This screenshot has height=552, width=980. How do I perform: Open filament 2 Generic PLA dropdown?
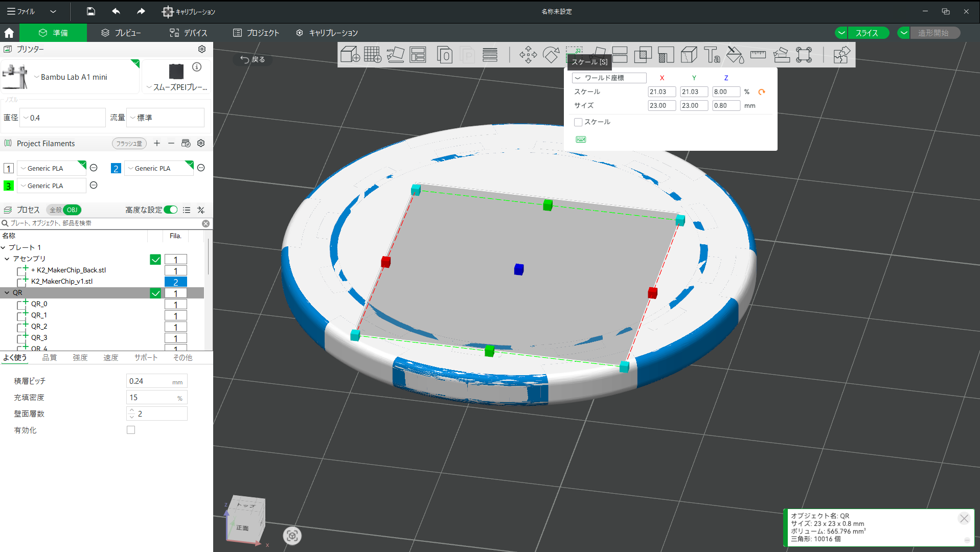pos(159,168)
